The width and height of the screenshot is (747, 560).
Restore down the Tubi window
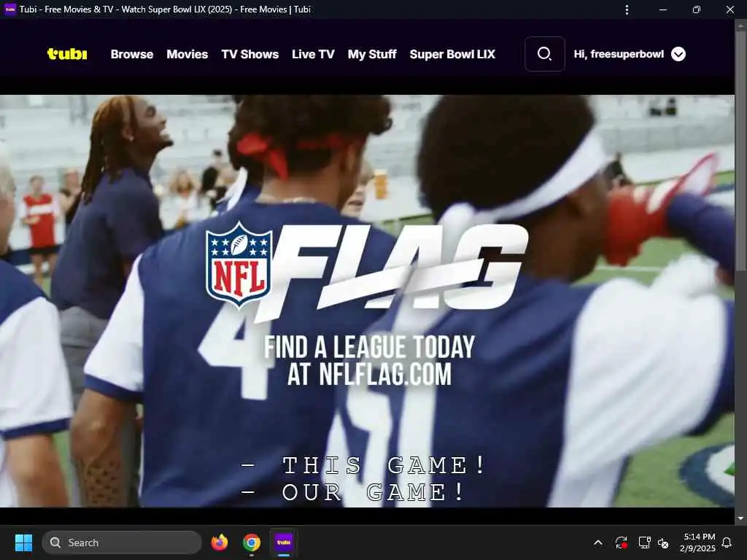point(697,9)
